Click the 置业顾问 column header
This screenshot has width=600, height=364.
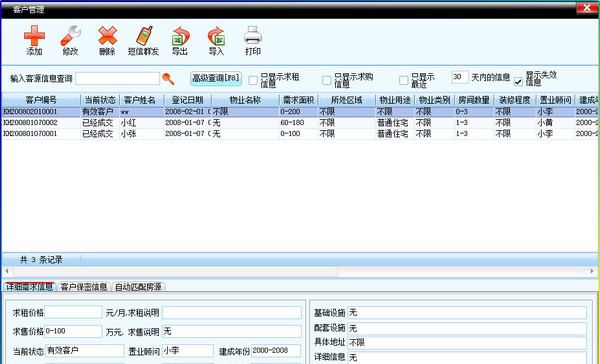click(x=555, y=100)
